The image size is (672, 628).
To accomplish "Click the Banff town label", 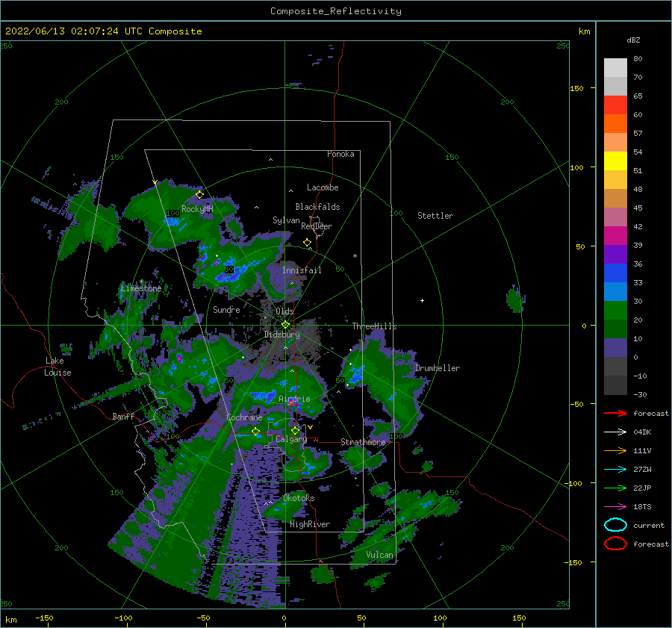I will tap(123, 416).
